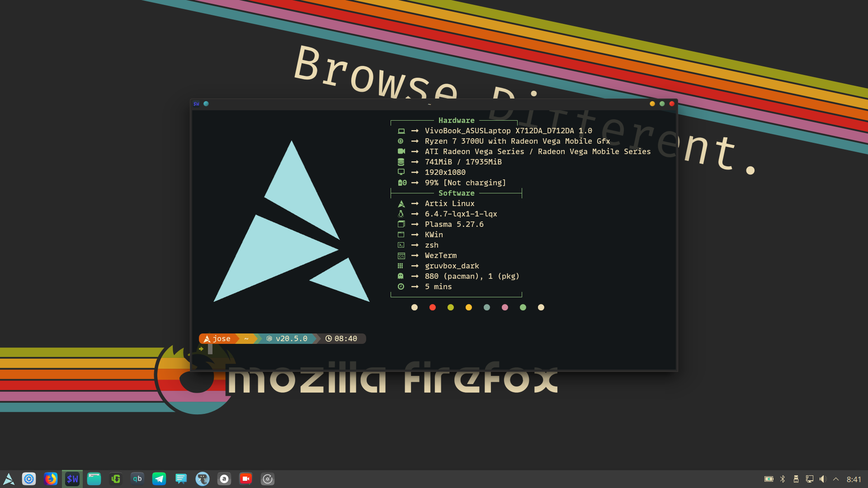
Task: Open Firefox from the taskbar
Action: [x=51, y=479]
